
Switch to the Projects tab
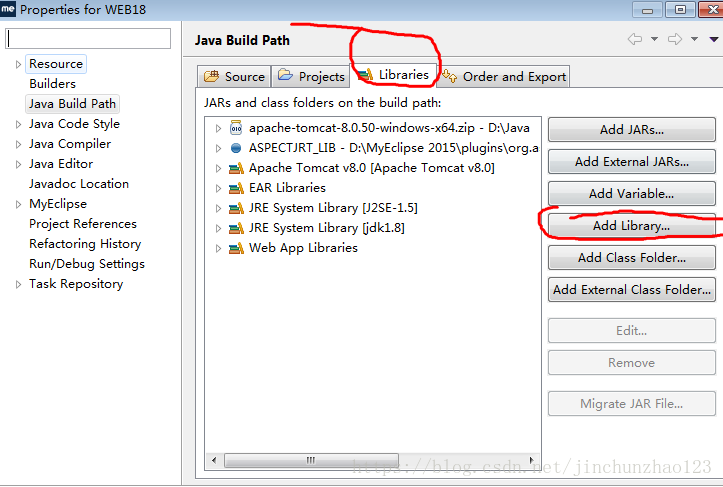pos(311,76)
